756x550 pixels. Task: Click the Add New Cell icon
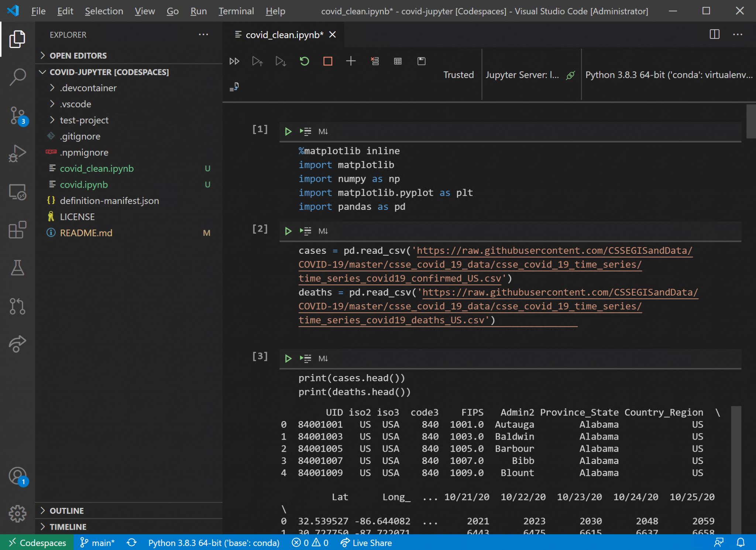[350, 61]
